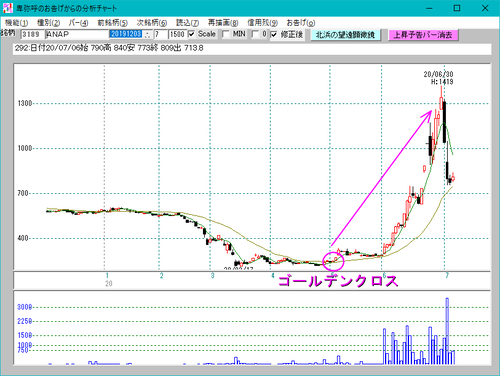Maximize the analysis chart window

457,8
